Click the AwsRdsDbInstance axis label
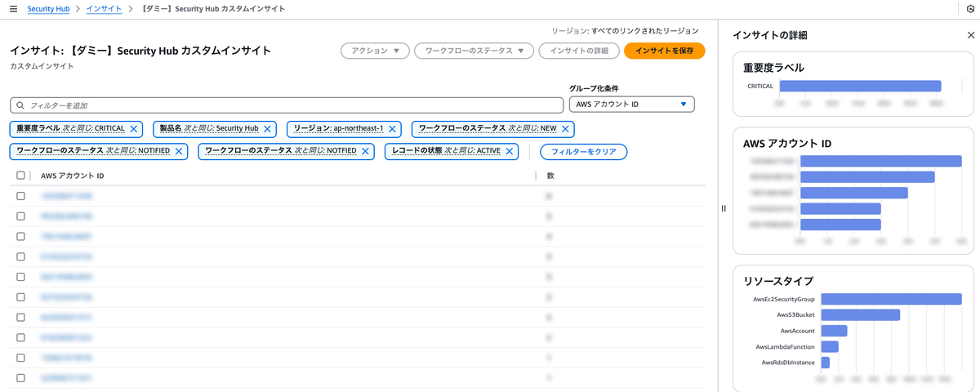 pyautogui.click(x=787, y=362)
